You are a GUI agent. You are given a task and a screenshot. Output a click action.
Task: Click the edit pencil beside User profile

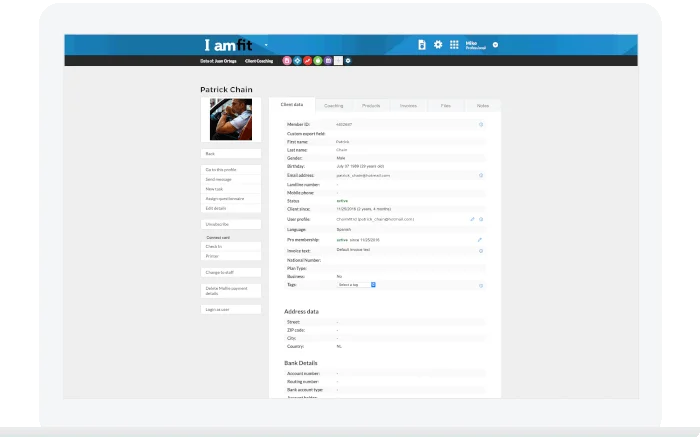click(472, 218)
